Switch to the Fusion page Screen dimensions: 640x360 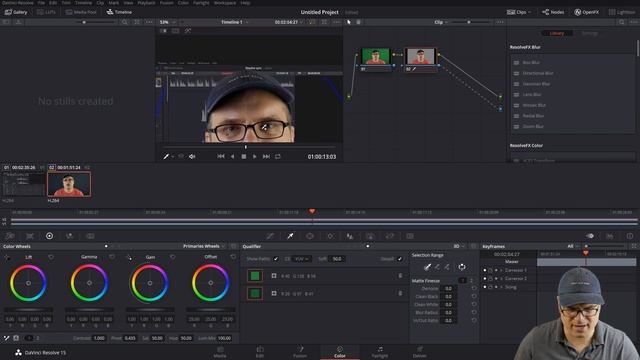(x=300, y=352)
